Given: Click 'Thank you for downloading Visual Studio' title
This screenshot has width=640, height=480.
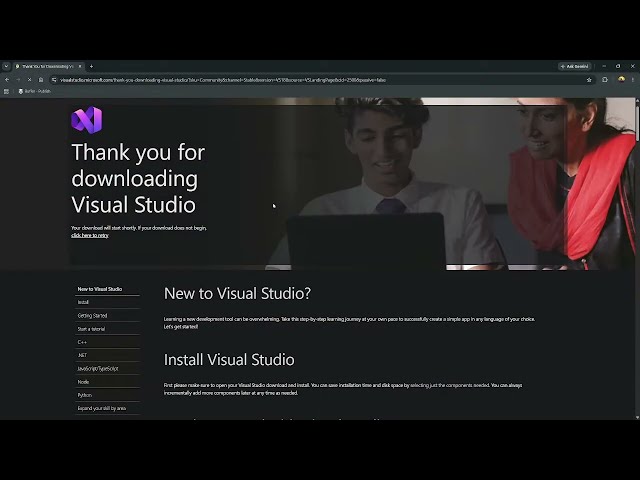Looking at the screenshot, I should point(138,178).
